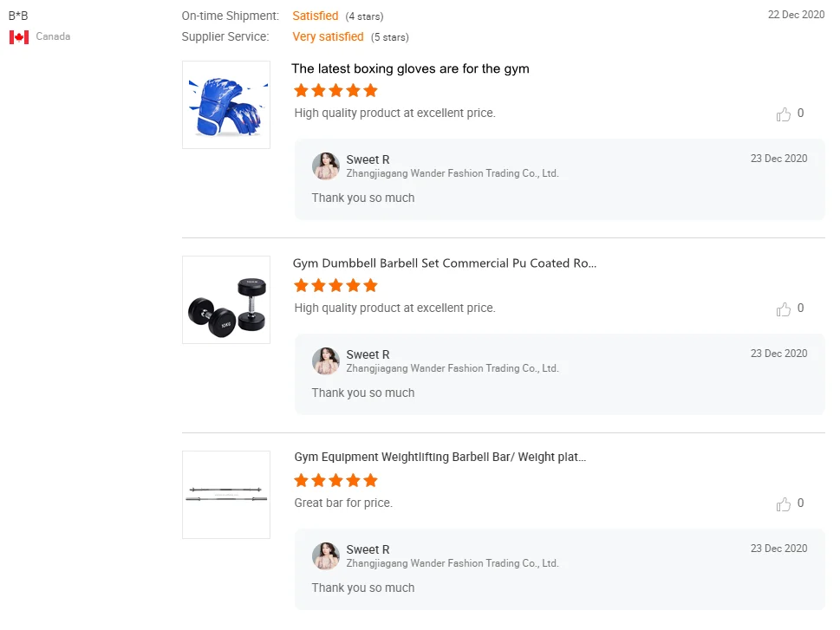The height and width of the screenshot is (630, 840).
Task: Click the 'Very satisfied' supplier service rating
Action: [328, 36]
